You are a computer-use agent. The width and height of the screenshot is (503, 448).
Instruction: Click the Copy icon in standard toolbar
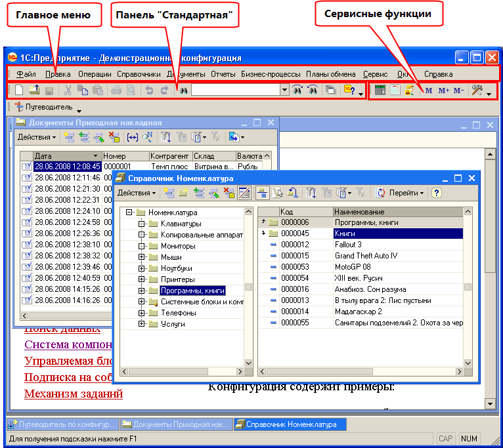[x=83, y=91]
